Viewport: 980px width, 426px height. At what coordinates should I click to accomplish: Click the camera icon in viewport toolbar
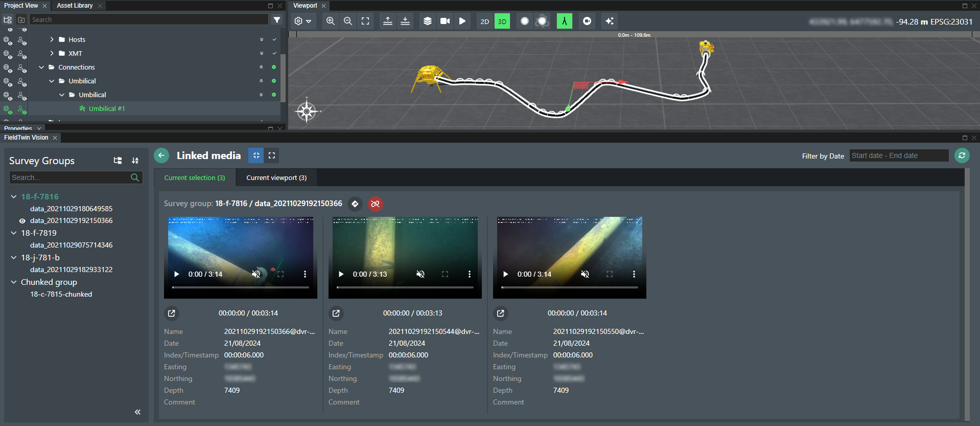445,21
